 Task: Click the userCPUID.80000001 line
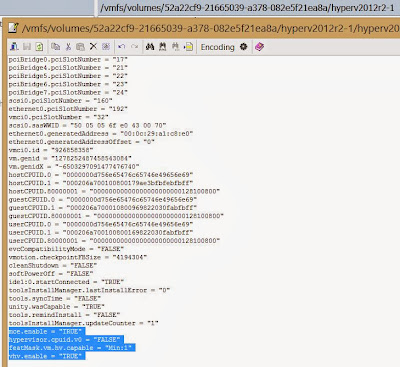pos(114,241)
